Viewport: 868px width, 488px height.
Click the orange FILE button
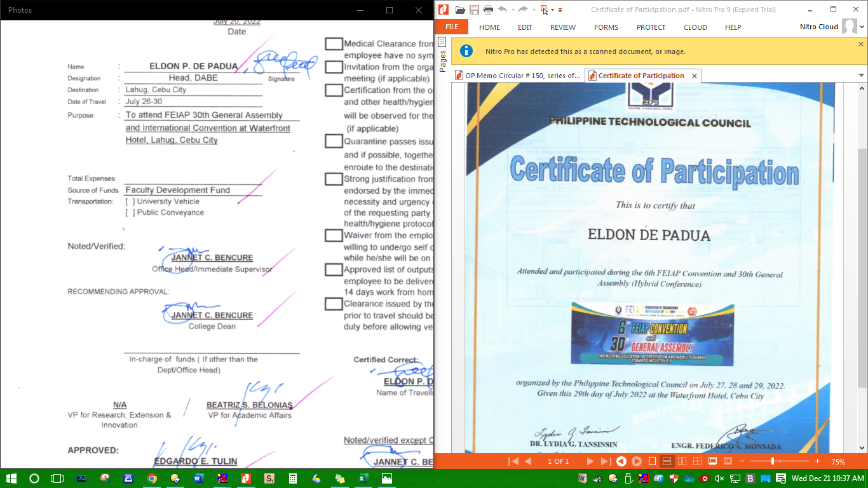pos(451,27)
